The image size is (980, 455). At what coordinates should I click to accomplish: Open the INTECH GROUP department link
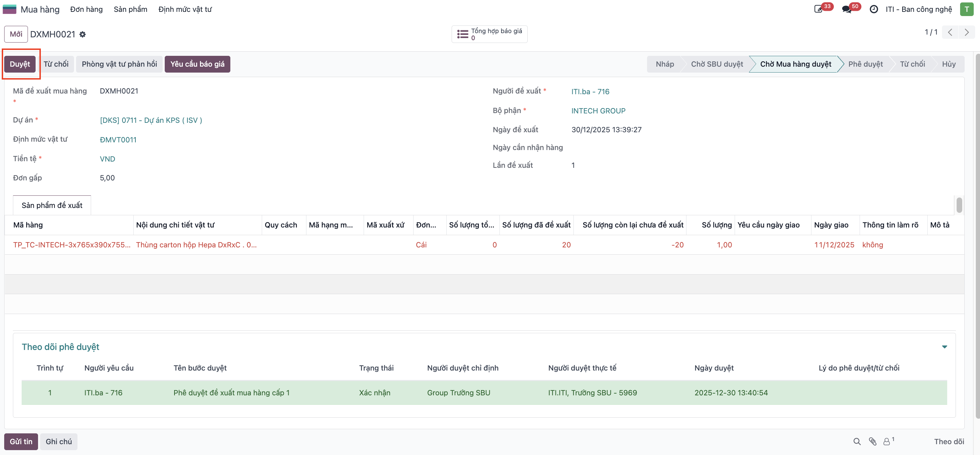point(598,111)
